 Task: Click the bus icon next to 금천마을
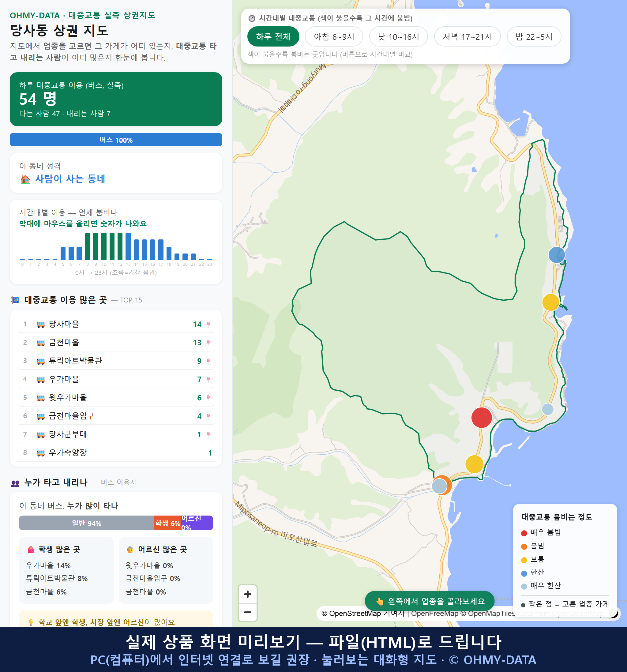point(40,343)
